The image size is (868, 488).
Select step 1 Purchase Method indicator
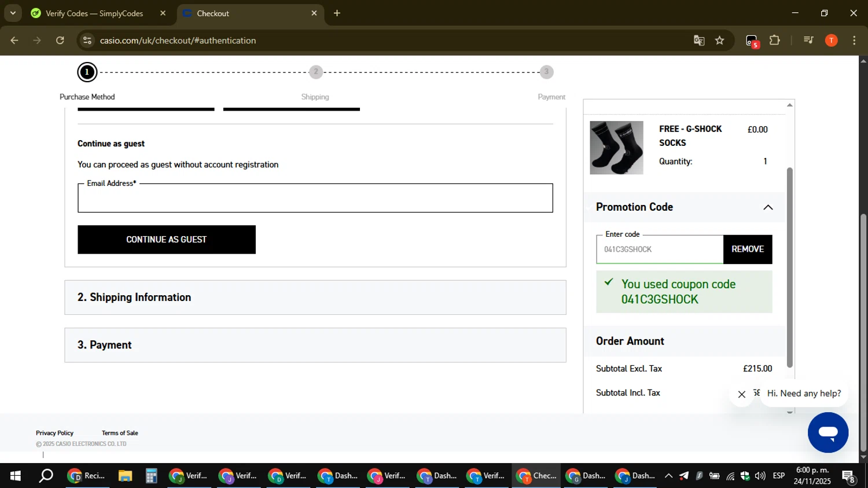pos(87,72)
